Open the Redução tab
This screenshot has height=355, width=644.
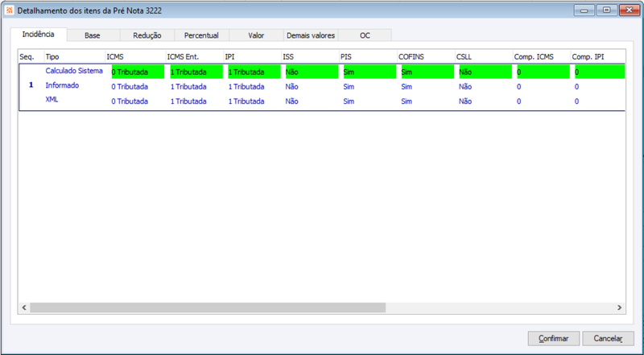click(147, 35)
